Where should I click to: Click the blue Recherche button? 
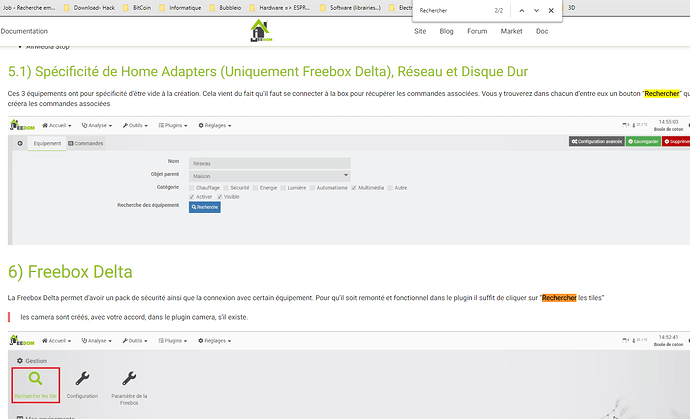205,207
